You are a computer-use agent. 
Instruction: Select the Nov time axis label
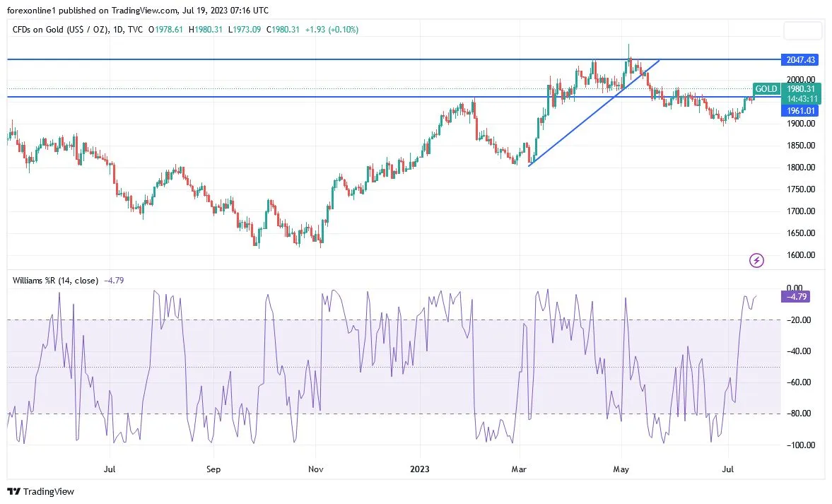click(x=316, y=469)
